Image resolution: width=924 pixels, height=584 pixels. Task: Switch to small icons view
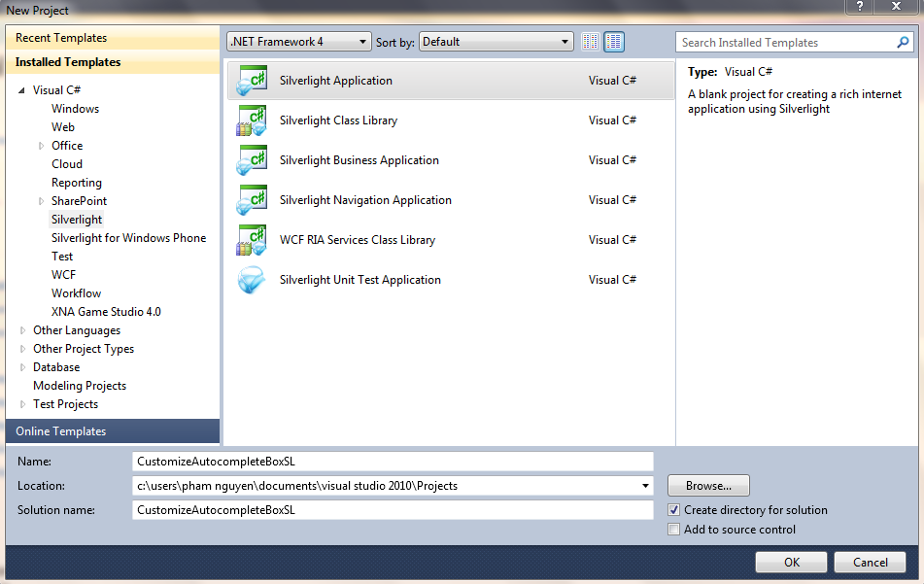pyautogui.click(x=591, y=42)
